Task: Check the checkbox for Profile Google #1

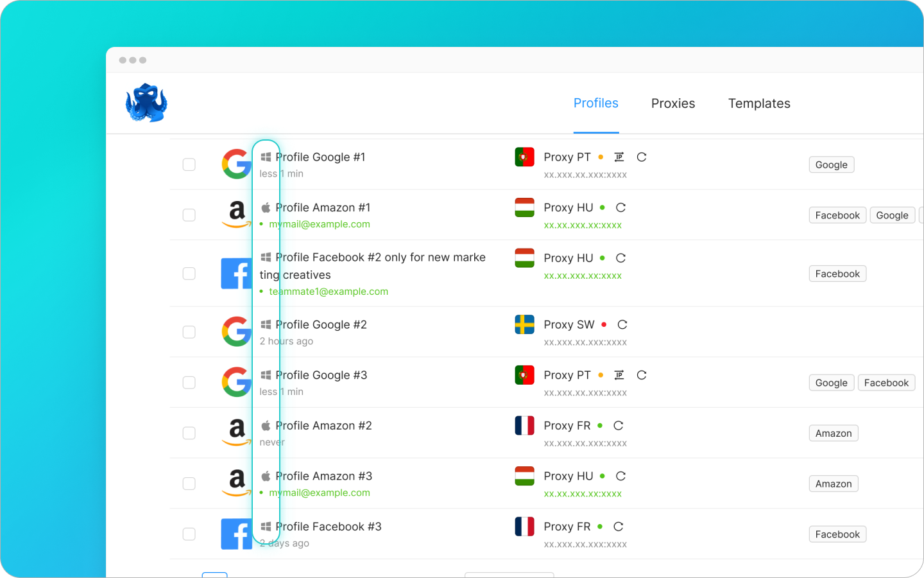Action: 189,164
